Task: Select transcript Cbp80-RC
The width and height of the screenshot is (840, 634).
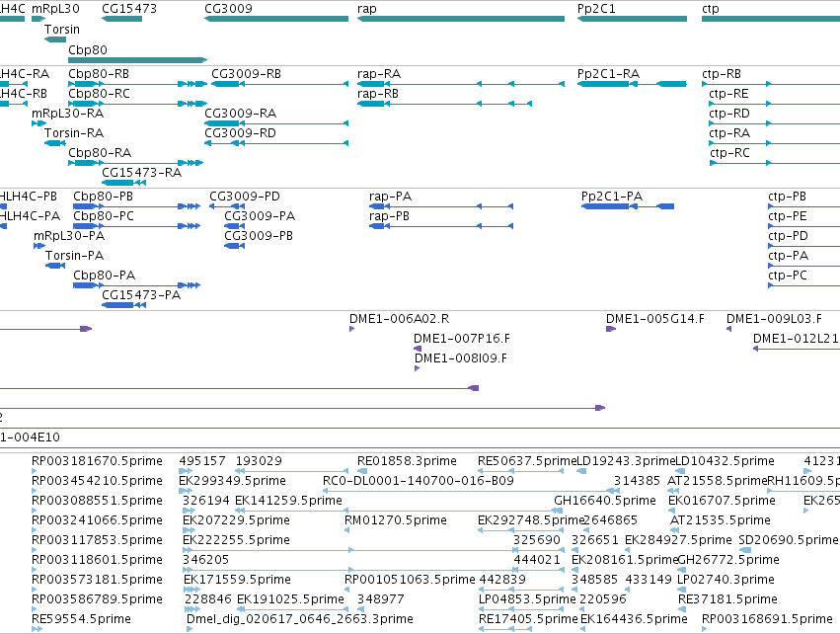Action: pyautogui.click(x=99, y=94)
